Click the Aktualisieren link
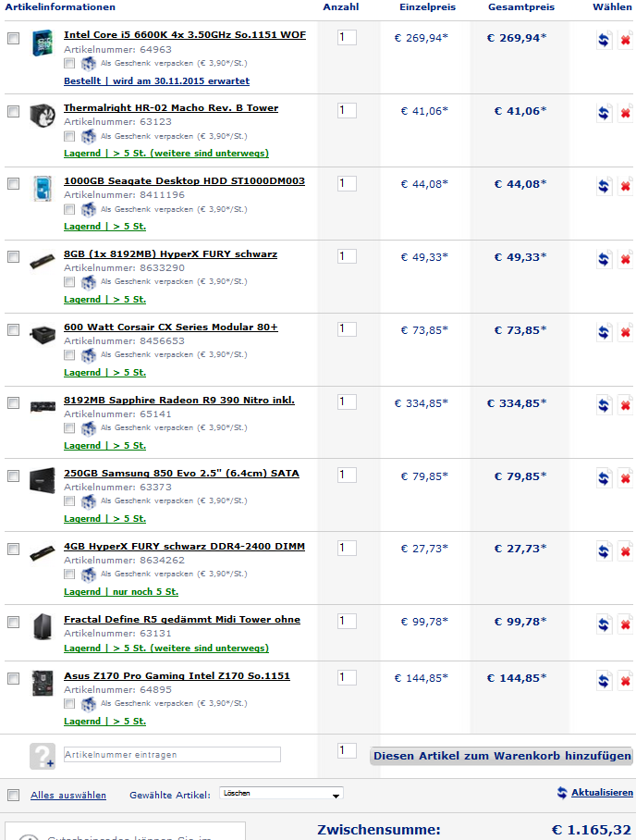 point(602,793)
